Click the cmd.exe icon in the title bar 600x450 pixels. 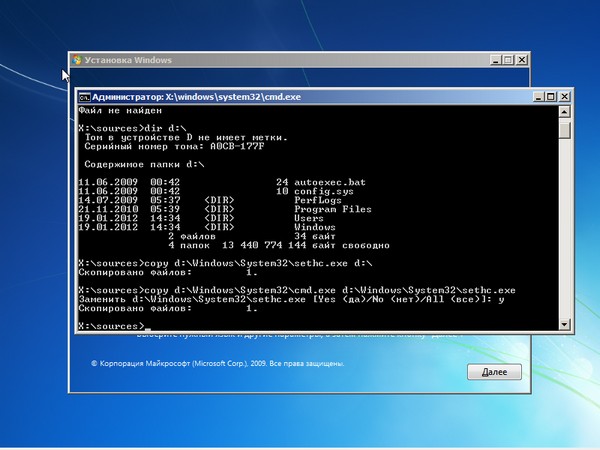(x=86, y=98)
